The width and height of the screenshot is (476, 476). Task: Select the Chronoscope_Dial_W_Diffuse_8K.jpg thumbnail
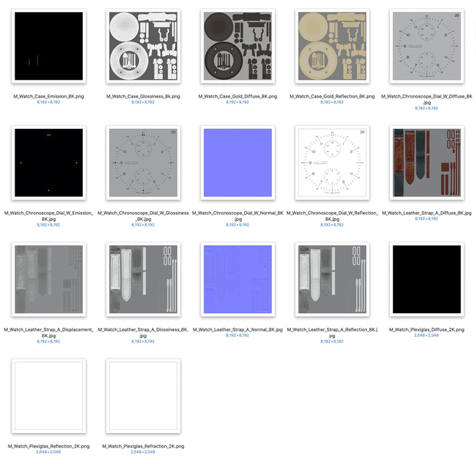pyautogui.click(x=427, y=46)
